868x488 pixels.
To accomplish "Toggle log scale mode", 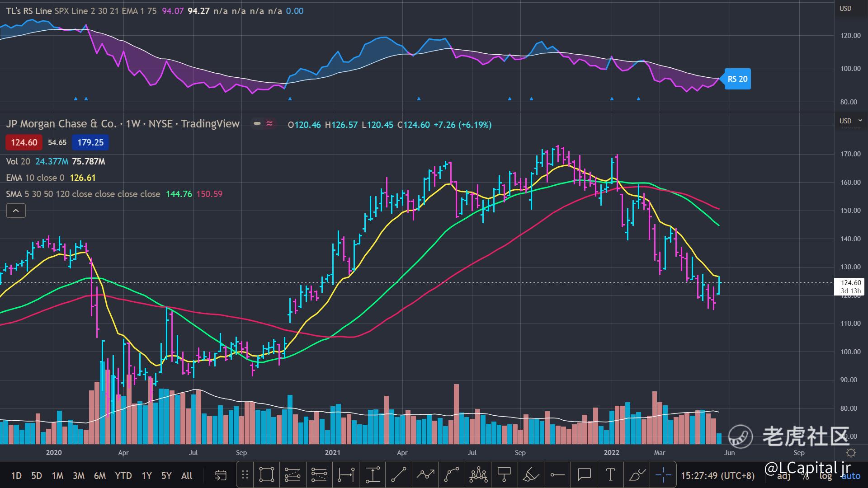I will [826, 476].
